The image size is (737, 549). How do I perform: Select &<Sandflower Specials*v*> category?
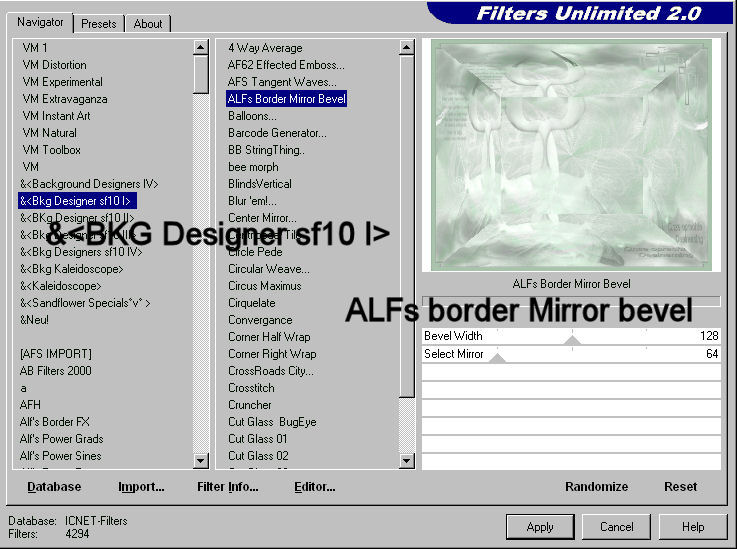click(85, 303)
